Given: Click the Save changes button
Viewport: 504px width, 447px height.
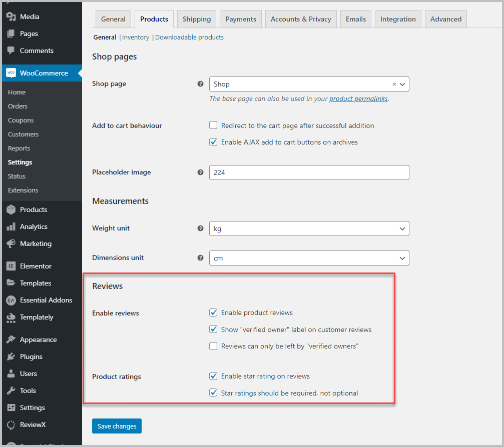Looking at the screenshot, I should 117,425.
